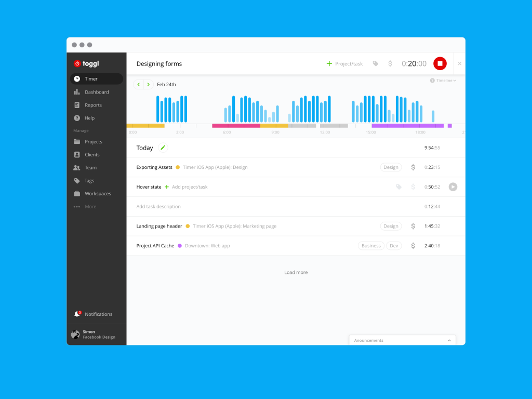532x399 pixels.
Task: Expand the Timeline dropdown
Action: tap(444, 81)
